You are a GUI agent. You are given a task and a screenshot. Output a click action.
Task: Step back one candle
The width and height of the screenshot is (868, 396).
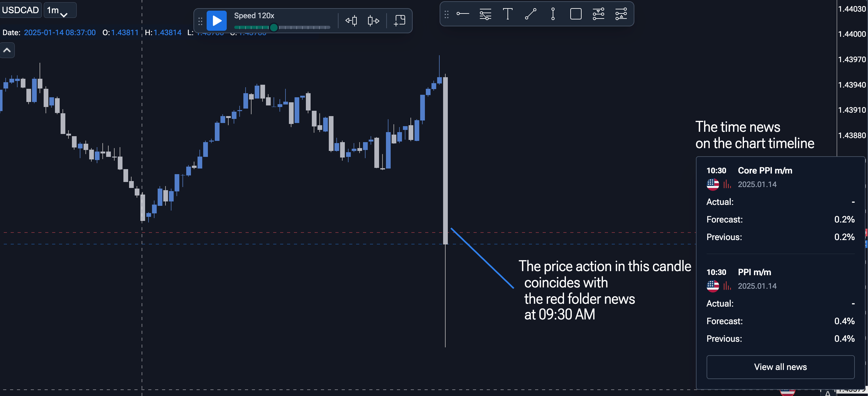coord(351,21)
